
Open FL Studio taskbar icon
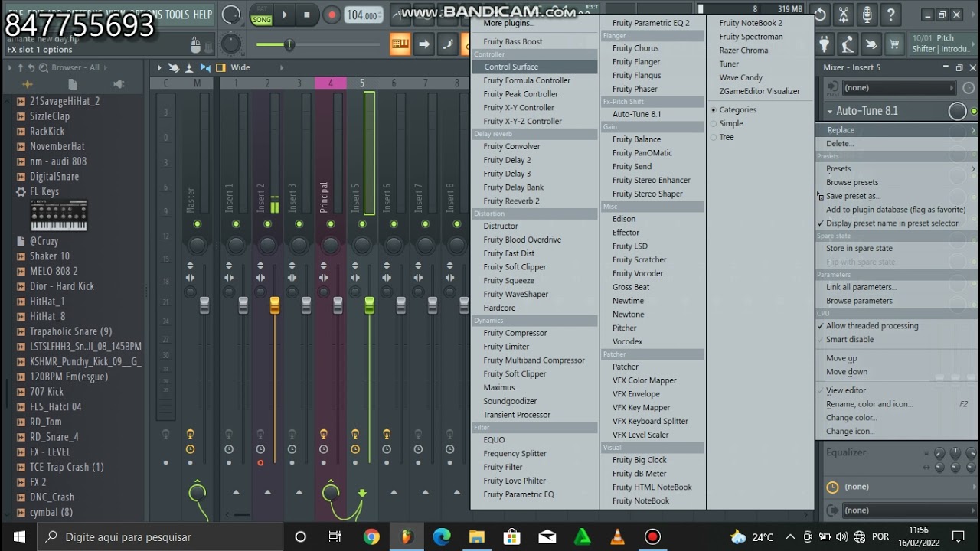pyautogui.click(x=407, y=536)
